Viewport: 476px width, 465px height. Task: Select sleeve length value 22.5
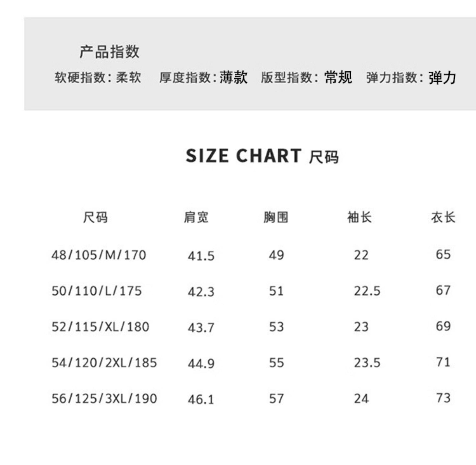coord(367,291)
